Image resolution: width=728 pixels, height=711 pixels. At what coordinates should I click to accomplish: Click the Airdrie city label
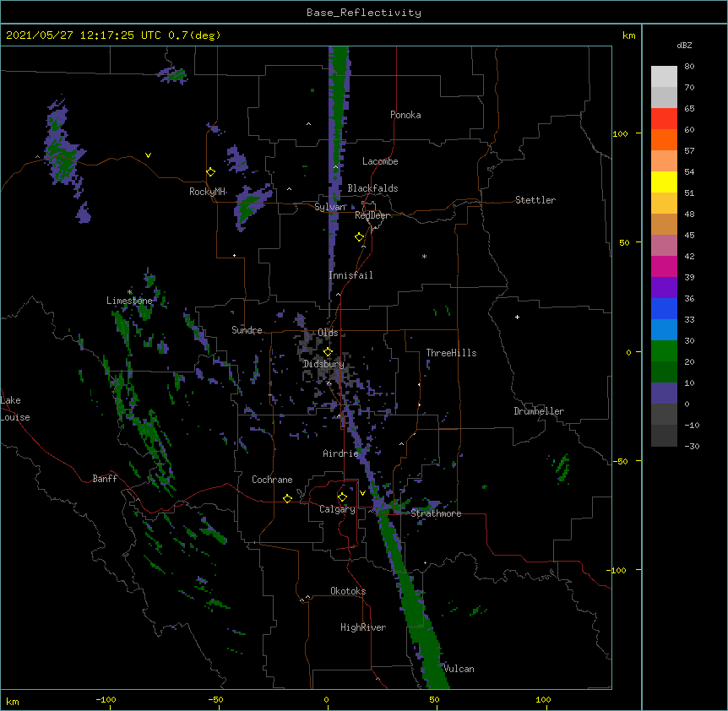click(340, 453)
